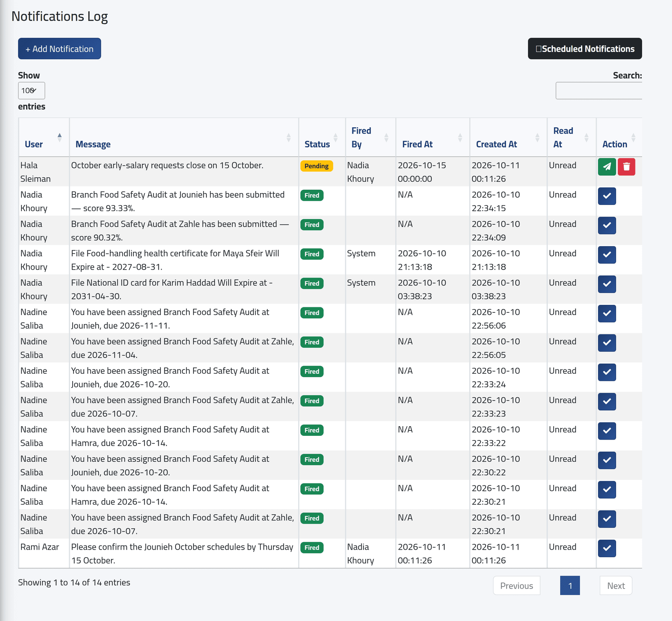672x621 pixels.
Task: Mark Zahle due 2026-11-04 notification as read
Action: coord(607,343)
